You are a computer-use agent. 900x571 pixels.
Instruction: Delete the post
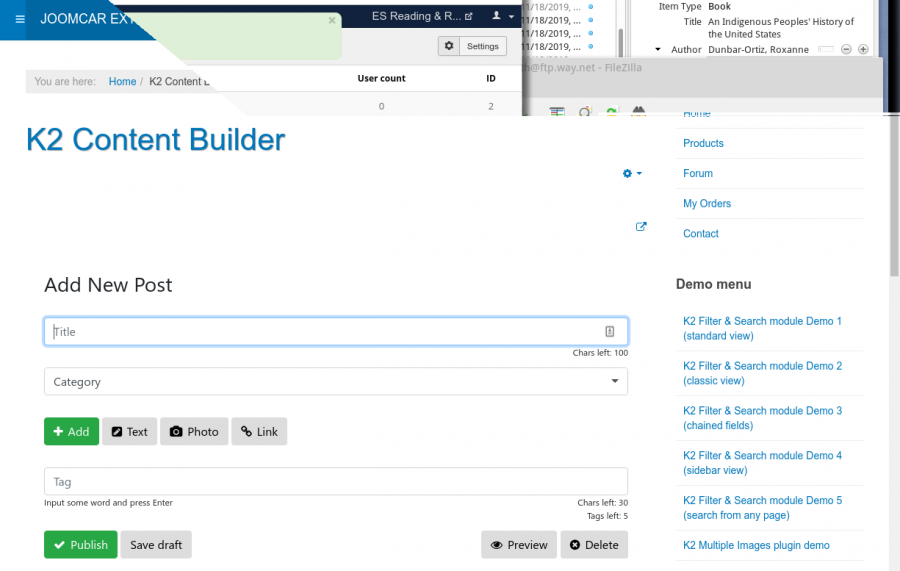coord(594,545)
